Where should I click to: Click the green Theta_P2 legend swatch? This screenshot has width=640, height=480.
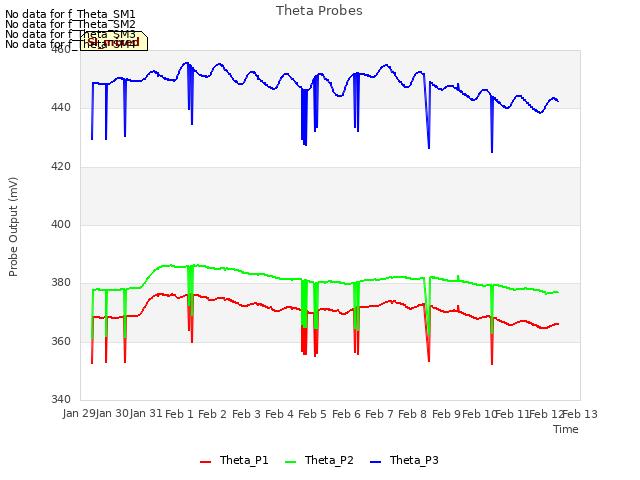[x=290, y=462]
